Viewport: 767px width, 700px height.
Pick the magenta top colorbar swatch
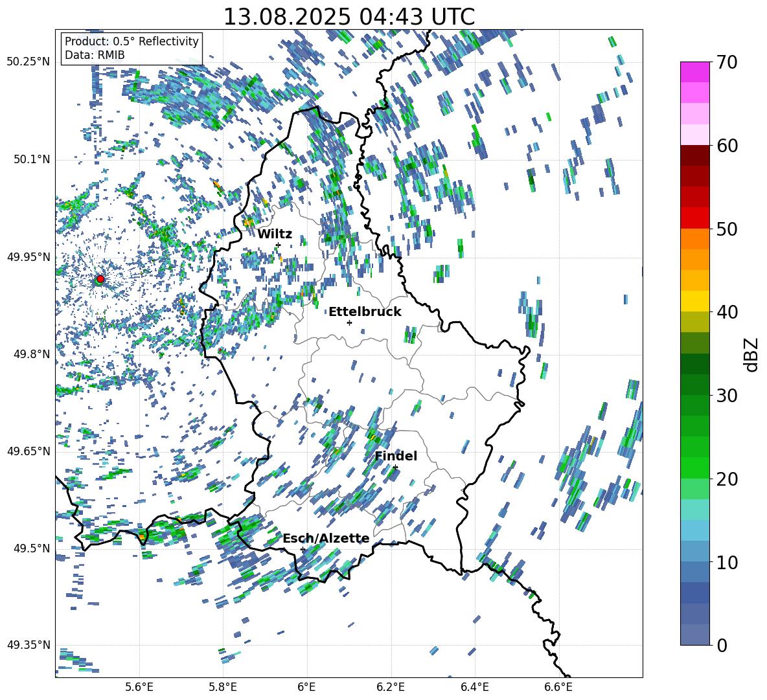tap(694, 72)
